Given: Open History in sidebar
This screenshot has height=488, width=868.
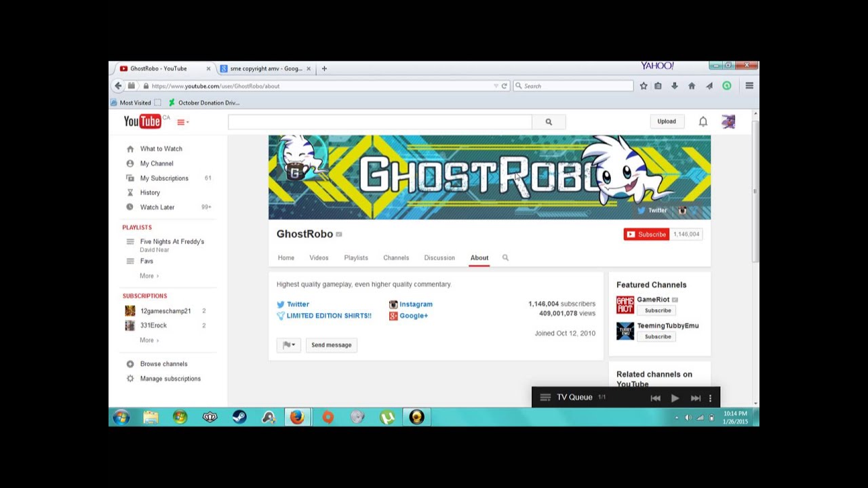Looking at the screenshot, I should click(x=150, y=192).
